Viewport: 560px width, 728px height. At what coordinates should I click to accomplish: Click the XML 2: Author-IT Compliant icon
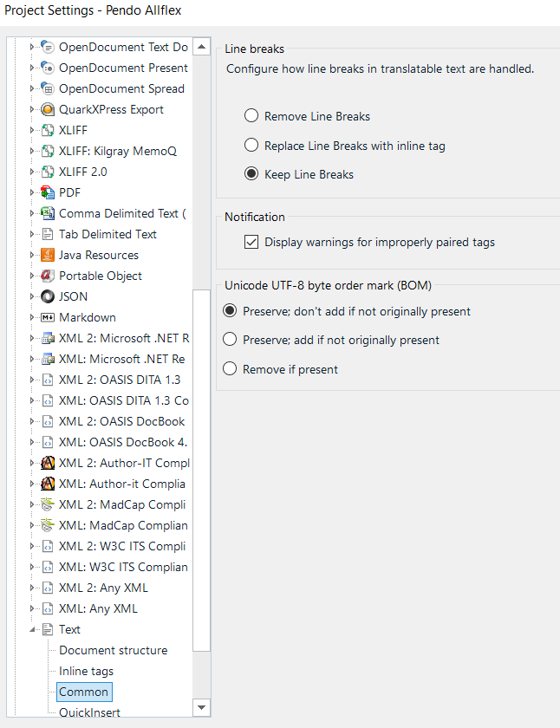coord(48,463)
